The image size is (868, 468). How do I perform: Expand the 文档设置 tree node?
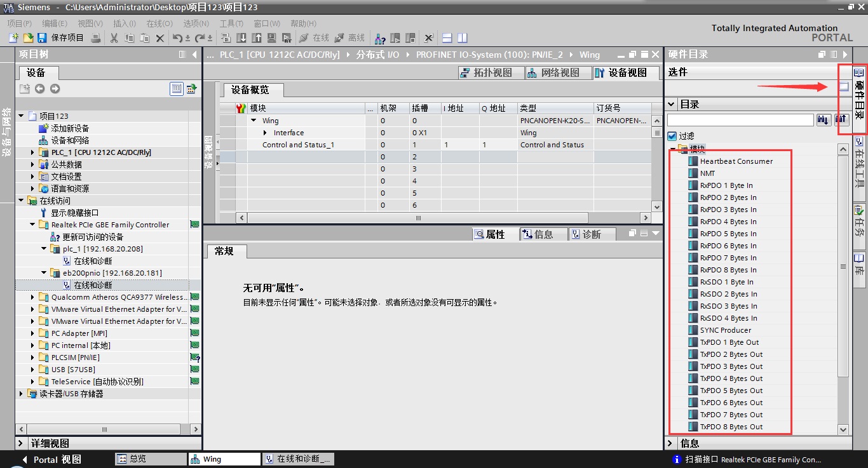[x=33, y=177]
